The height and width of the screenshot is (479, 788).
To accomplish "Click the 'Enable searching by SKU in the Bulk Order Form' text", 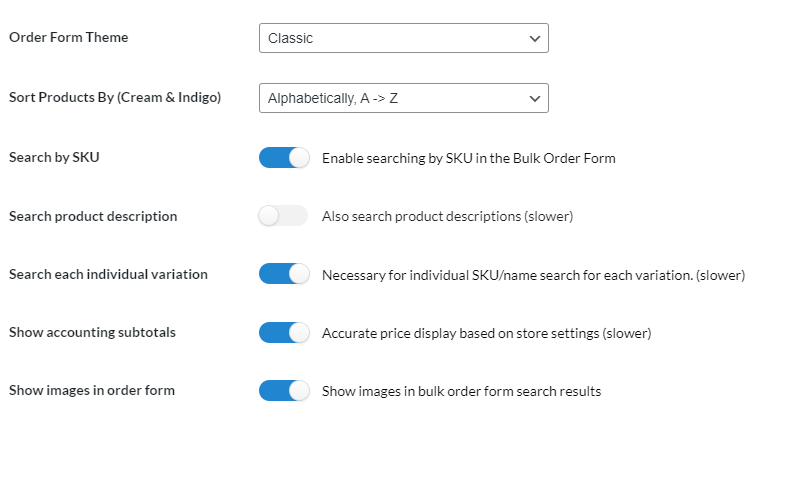I will pyautogui.click(x=468, y=158).
